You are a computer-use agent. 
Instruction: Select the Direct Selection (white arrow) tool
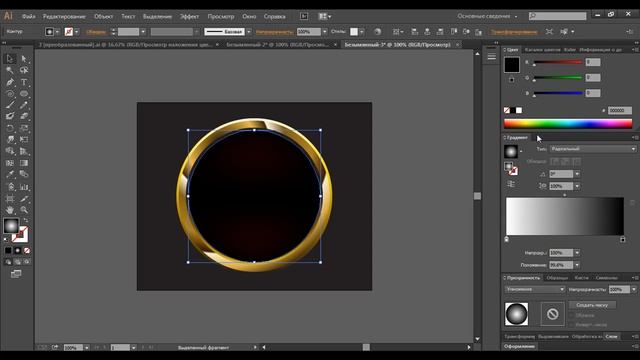click(24, 59)
